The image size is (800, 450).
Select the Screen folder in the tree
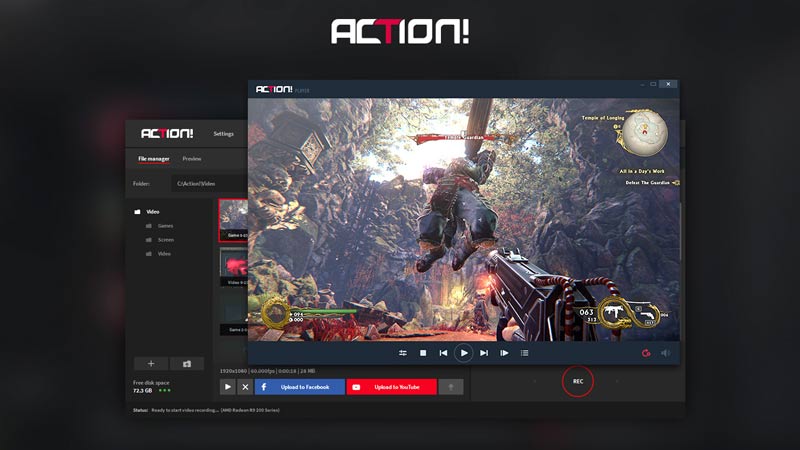(165, 240)
